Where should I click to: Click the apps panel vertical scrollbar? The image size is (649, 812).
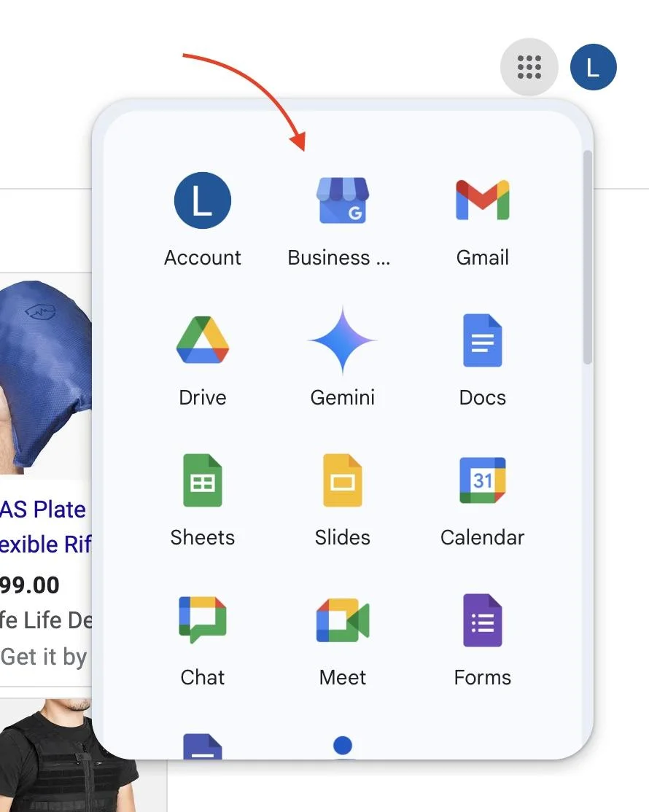[x=587, y=257]
